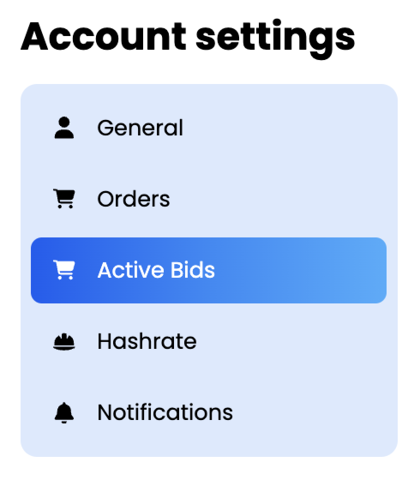Click the Orders text label
The width and height of the screenshot is (420, 480).
(x=133, y=199)
